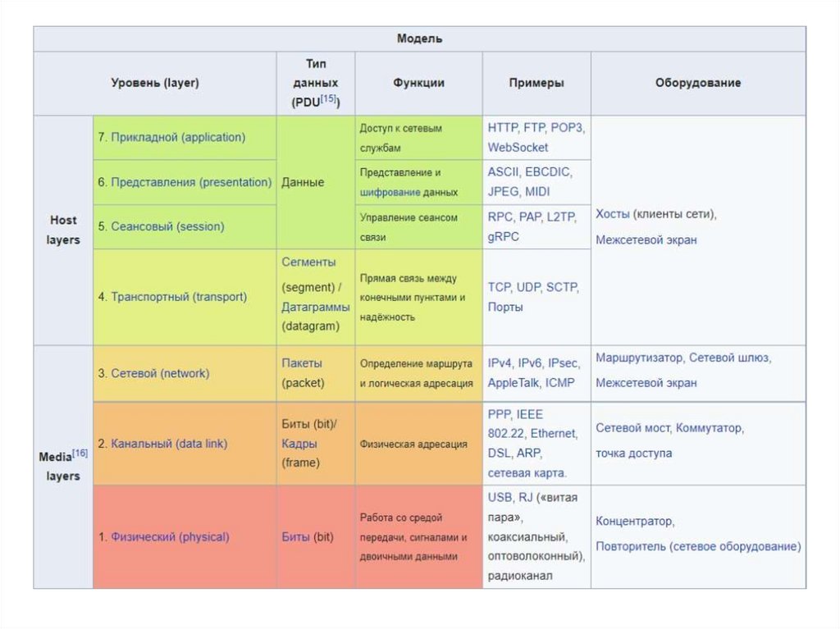This screenshot has width=840, height=629.
Task: Open the Концентратор link
Action: coord(635,522)
